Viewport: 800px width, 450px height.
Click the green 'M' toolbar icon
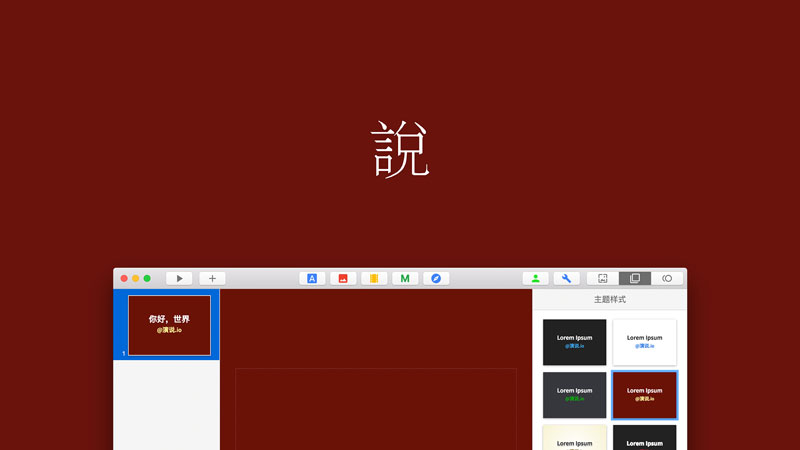tap(405, 278)
